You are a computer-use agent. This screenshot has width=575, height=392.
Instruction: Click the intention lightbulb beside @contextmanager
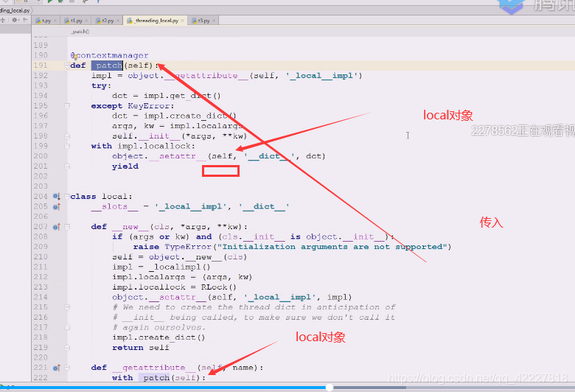(x=75, y=56)
